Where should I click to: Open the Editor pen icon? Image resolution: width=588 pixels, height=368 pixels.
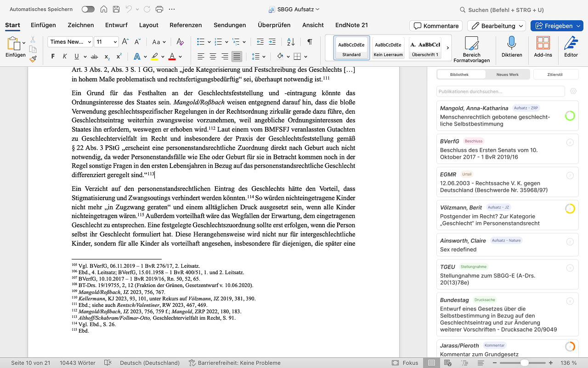coord(571,44)
